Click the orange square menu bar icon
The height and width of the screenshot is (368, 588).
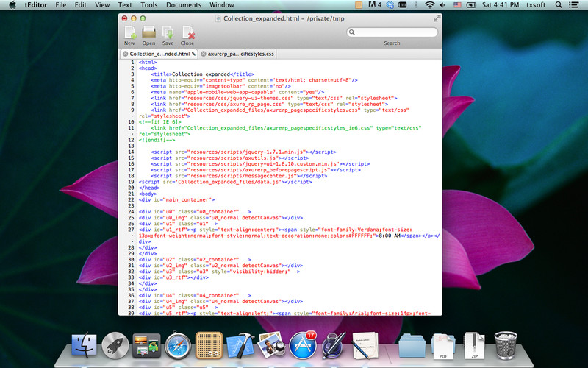(x=359, y=5)
